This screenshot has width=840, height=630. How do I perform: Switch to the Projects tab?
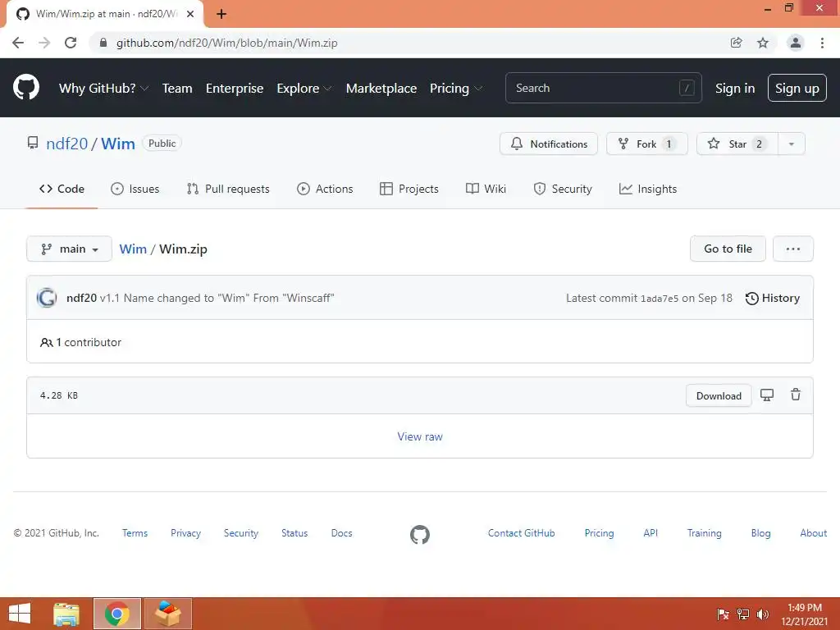pyautogui.click(x=409, y=189)
